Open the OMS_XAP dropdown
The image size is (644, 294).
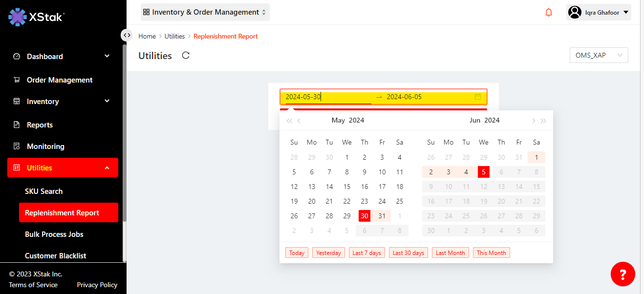tap(599, 55)
